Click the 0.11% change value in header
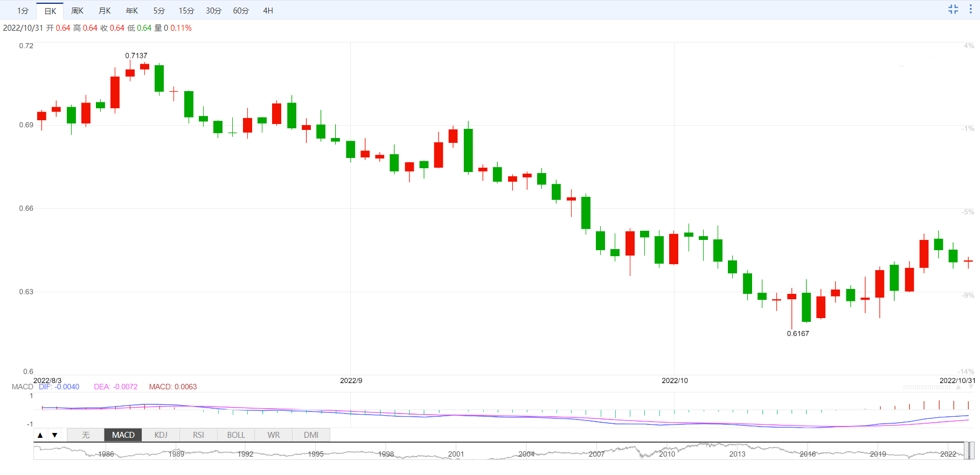This screenshot has height=475, width=980. [181, 28]
